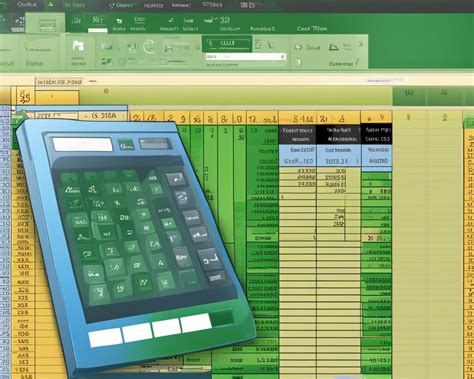This screenshot has height=379, width=474.
Task: Click the leftmost white button at calculator bottom
Action: tap(105, 337)
